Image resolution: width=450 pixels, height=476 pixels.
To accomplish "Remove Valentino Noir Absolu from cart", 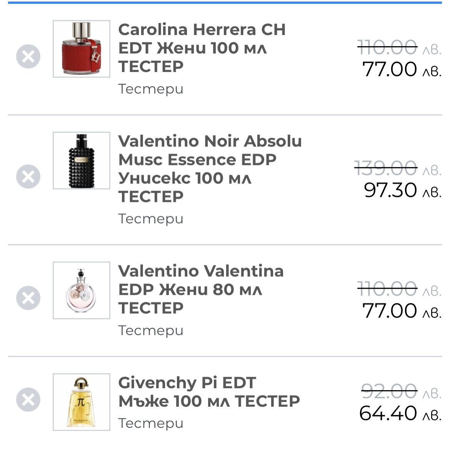I will pos(28,177).
